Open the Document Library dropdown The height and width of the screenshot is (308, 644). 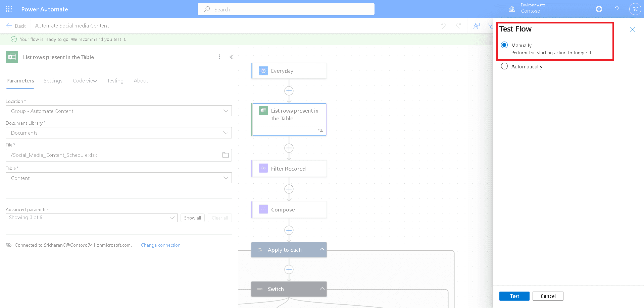point(226,133)
